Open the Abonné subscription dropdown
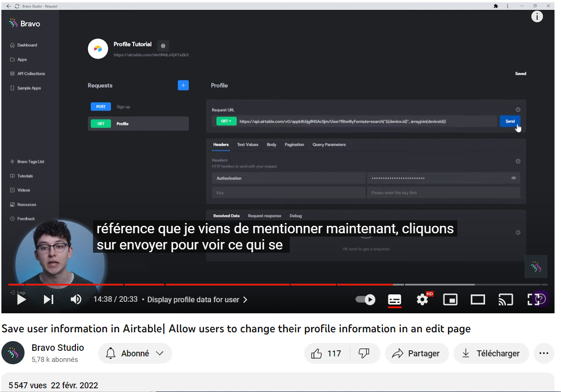Image resolution: width=561 pixels, height=392 pixels. click(x=135, y=354)
